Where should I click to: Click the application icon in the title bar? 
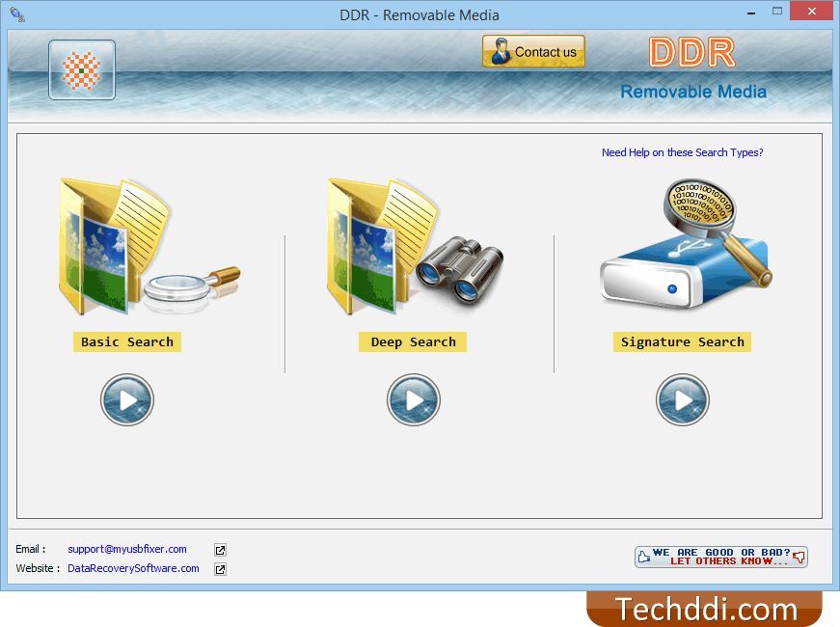pyautogui.click(x=17, y=14)
